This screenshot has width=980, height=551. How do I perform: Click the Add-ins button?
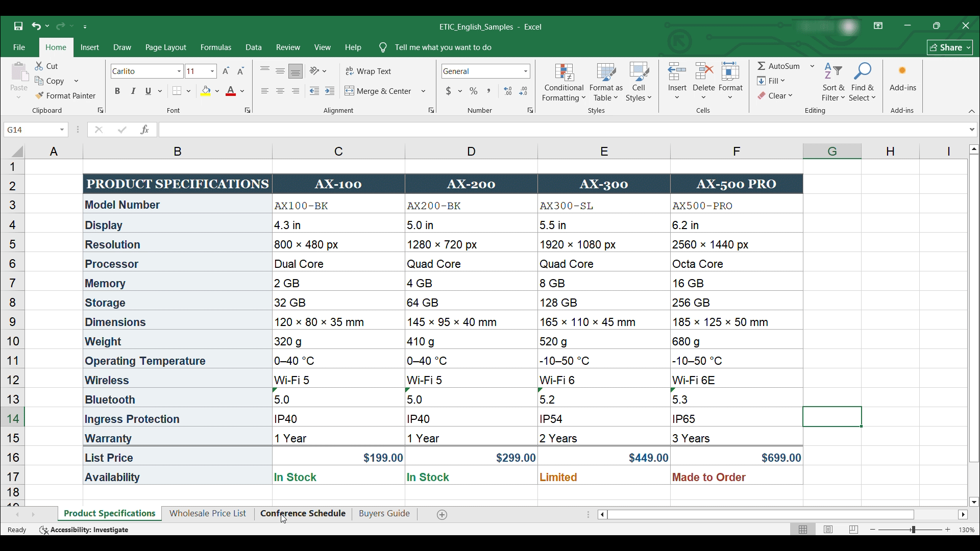[903, 79]
